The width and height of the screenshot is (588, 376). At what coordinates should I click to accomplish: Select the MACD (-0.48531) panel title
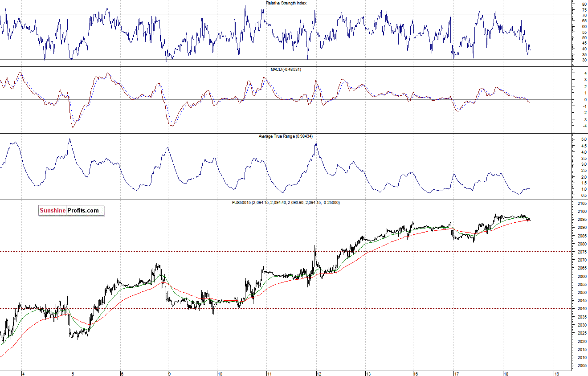287,69
